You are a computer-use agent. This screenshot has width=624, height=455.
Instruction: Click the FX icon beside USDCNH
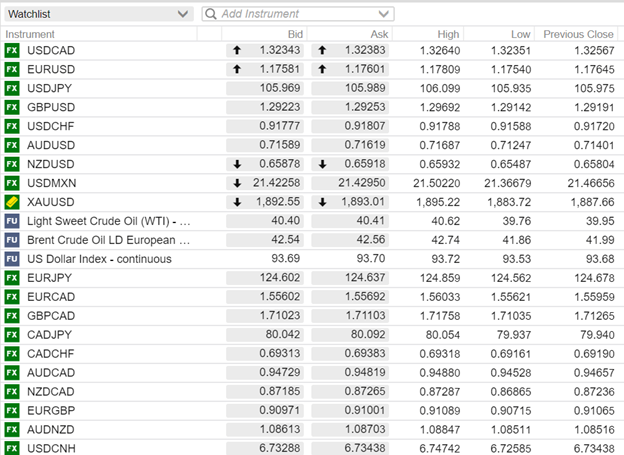click(x=12, y=448)
